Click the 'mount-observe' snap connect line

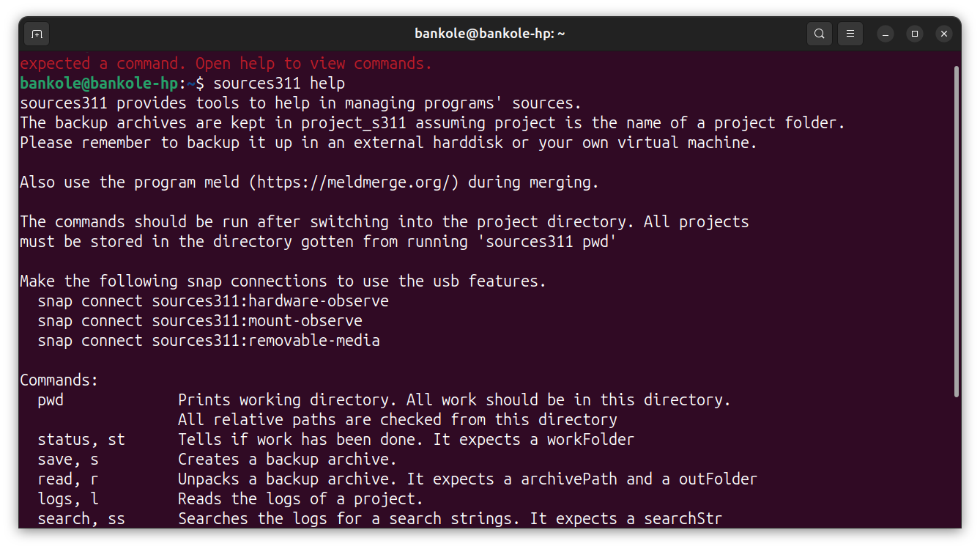click(200, 320)
